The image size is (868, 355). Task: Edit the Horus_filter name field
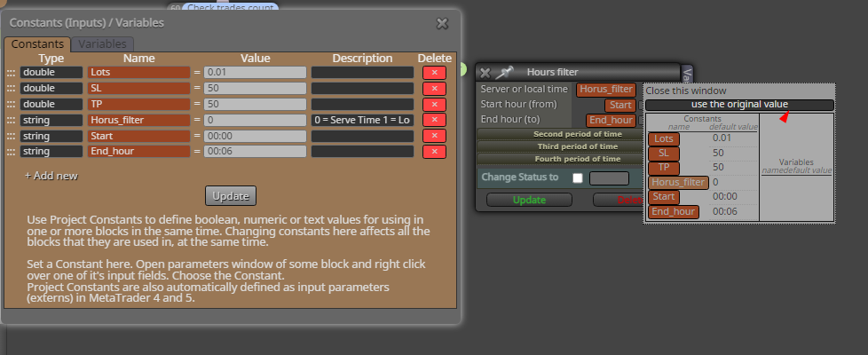click(139, 120)
